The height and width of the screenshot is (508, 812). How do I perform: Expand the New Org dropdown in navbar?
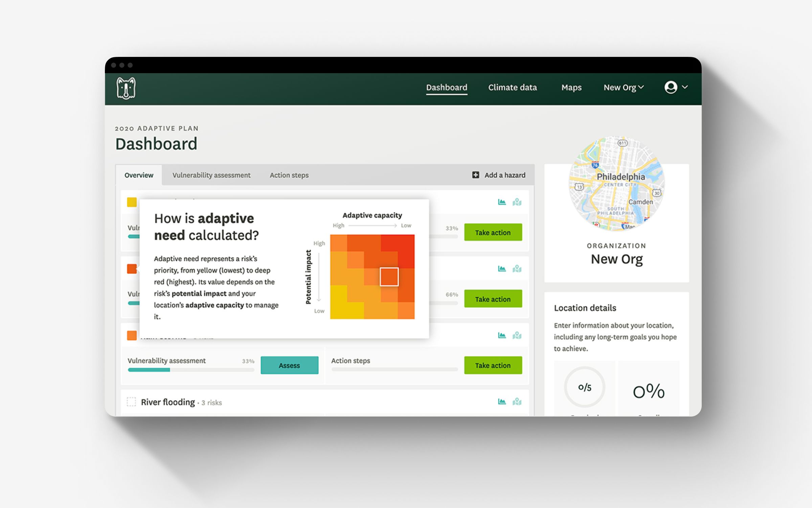624,87
